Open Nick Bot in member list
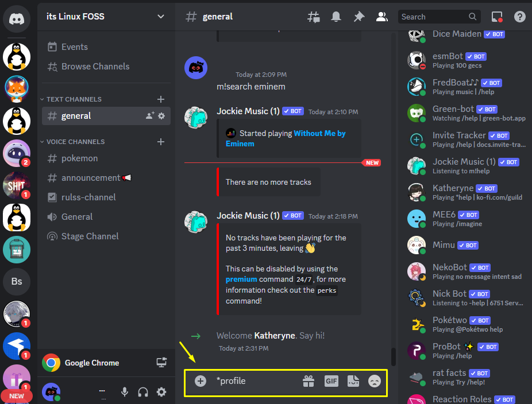 (464, 298)
